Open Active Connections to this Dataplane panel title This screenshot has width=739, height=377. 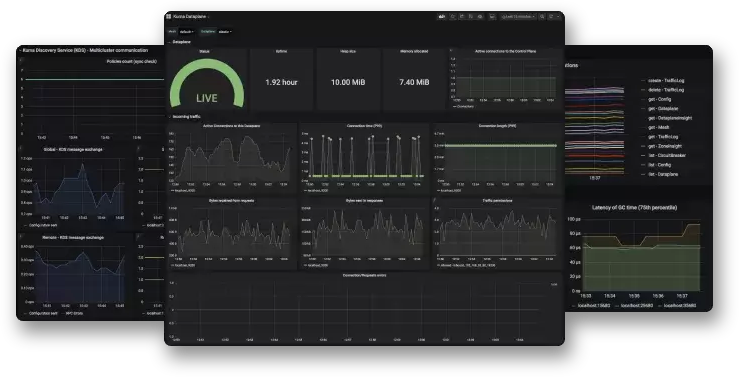click(231, 126)
